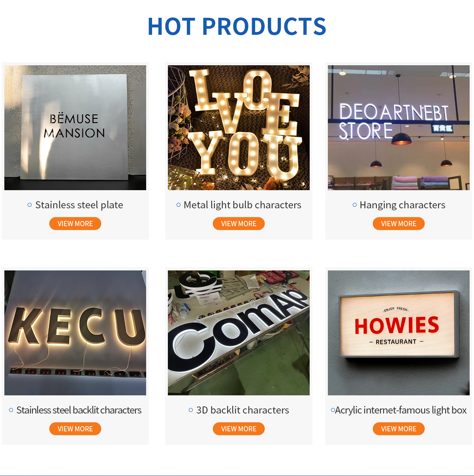Open the Metal light bulb characters title link

[243, 205]
